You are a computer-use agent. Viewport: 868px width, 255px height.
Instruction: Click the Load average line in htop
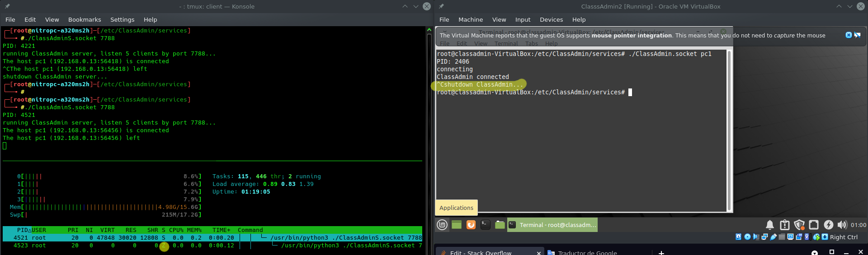(x=263, y=184)
